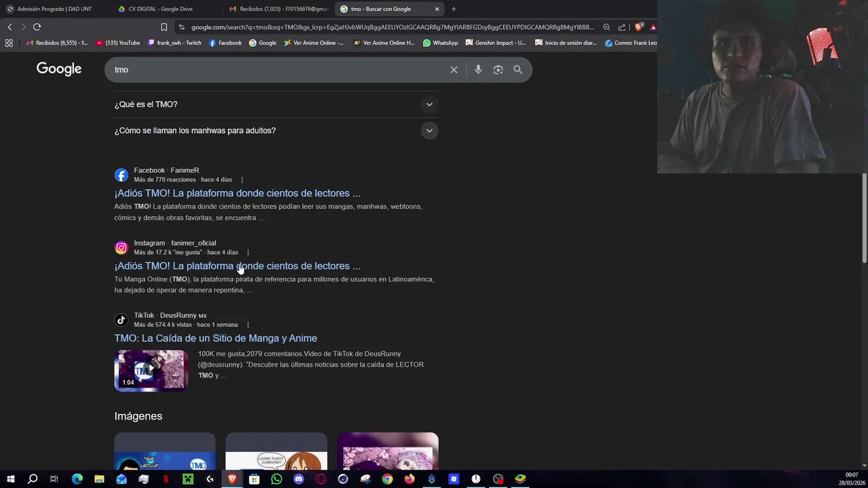Launch Minecraft from the taskbar
This screenshot has width=868, height=488.
pos(188,479)
